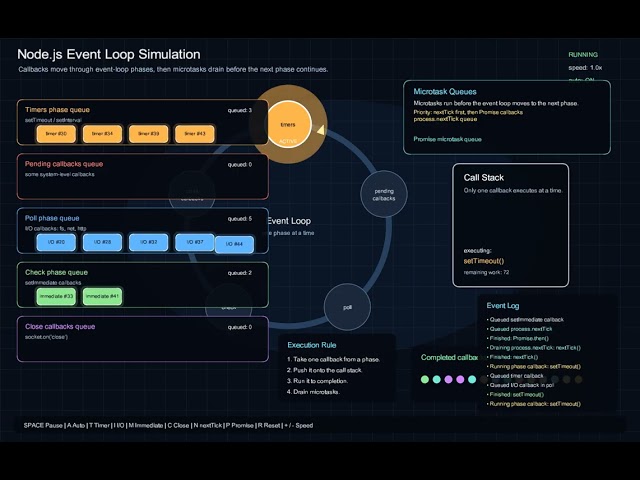
Task: Click log entry Finished: setTimeout()
Action: (x=515, y=395)
